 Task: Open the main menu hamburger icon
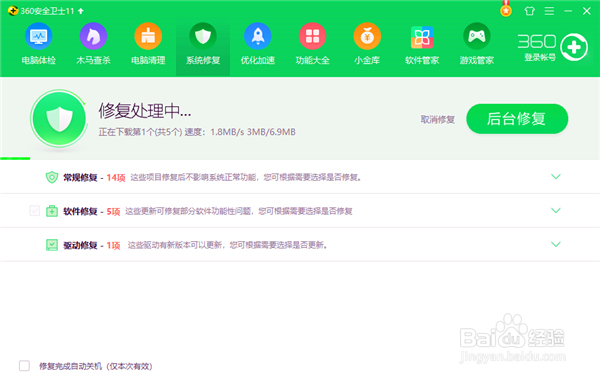tap(549, 11)
